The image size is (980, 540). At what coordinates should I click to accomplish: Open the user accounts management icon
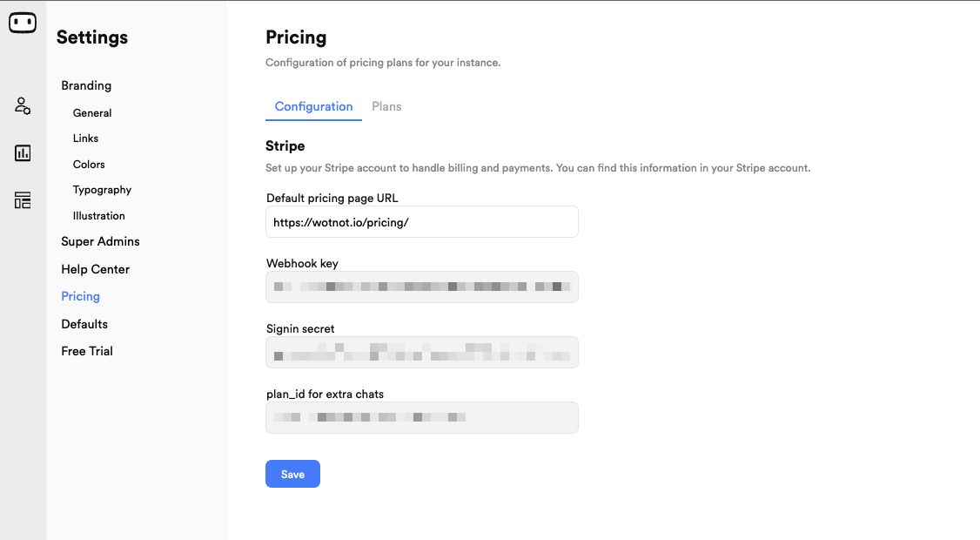point(23,105)
